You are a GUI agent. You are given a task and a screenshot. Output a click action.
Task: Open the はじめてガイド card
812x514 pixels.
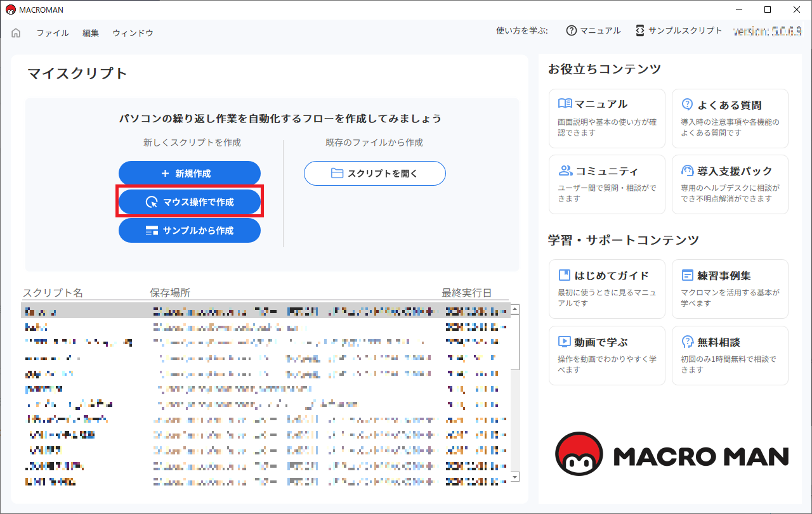[x=608, y=289]
